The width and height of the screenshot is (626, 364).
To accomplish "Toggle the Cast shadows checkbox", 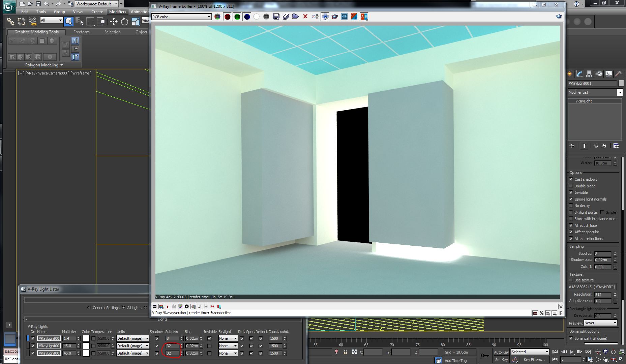I will click(571, 179).
